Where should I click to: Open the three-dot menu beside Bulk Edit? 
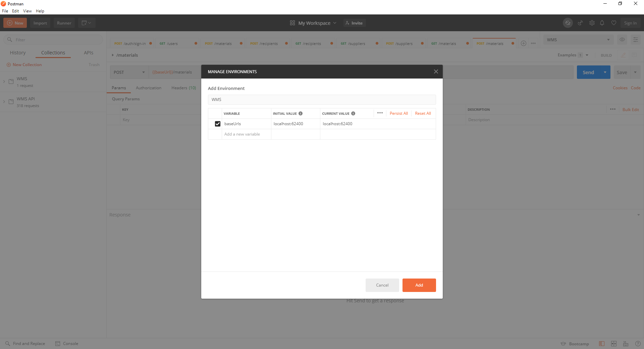click(612, 109)
